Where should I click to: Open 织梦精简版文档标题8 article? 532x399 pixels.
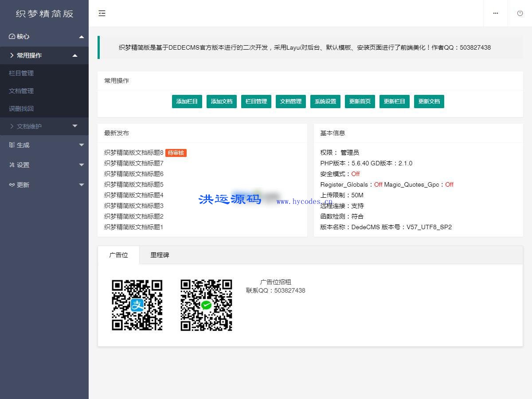(134, 153)
